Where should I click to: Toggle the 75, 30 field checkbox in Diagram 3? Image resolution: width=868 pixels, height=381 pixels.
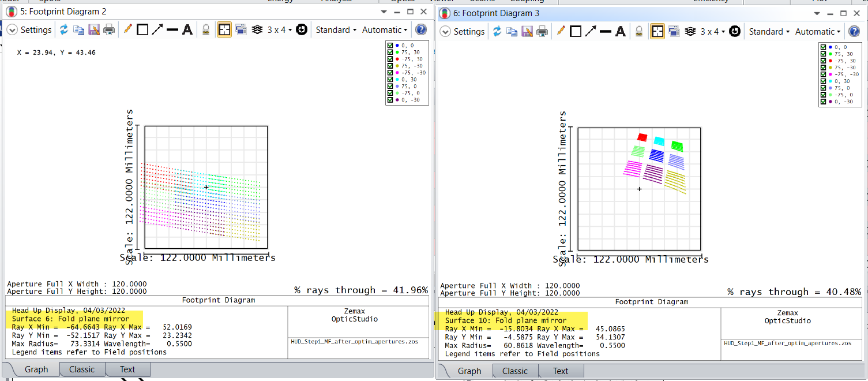pyautogui.click(x=824, y=54)
